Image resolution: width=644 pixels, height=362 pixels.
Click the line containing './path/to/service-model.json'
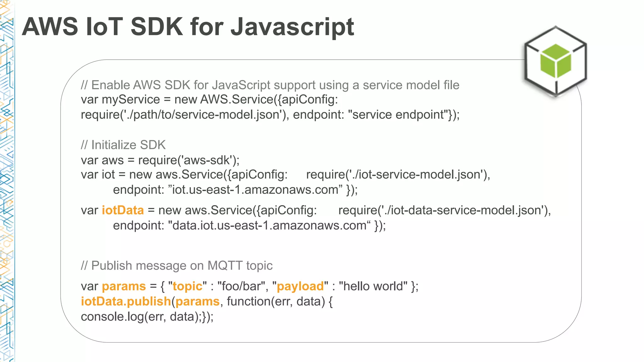point(270,115)
